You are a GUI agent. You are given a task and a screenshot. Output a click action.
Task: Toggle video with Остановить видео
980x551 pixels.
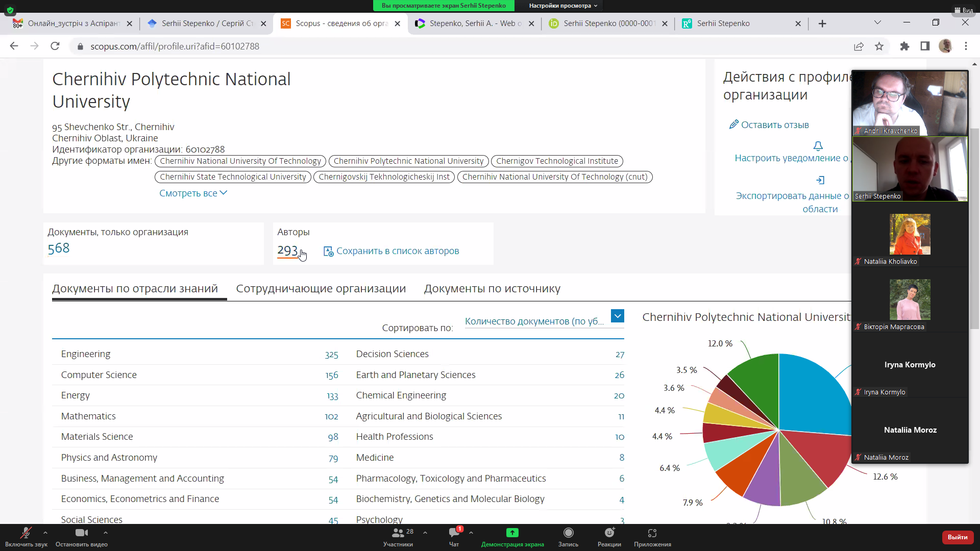pos(81,533)
